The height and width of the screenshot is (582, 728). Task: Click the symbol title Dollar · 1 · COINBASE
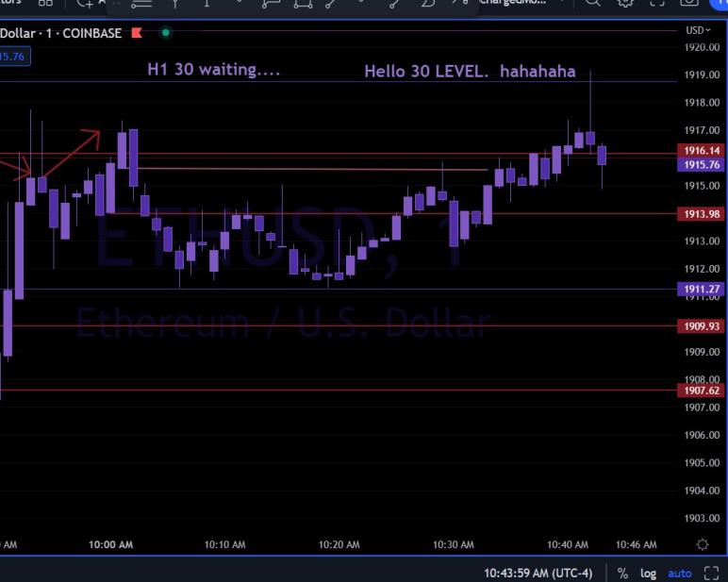60,33
